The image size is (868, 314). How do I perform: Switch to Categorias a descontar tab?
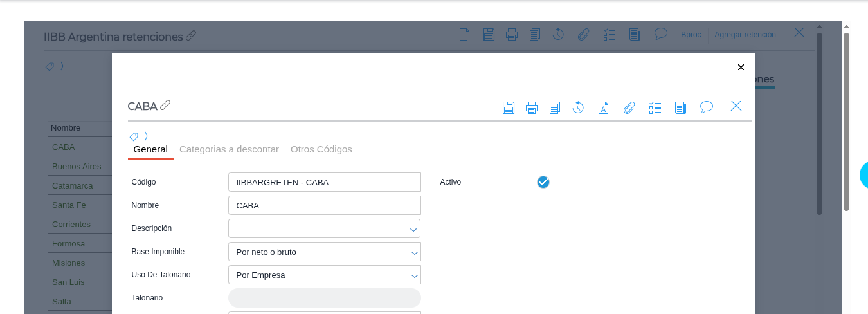click(x=229, y=149)
